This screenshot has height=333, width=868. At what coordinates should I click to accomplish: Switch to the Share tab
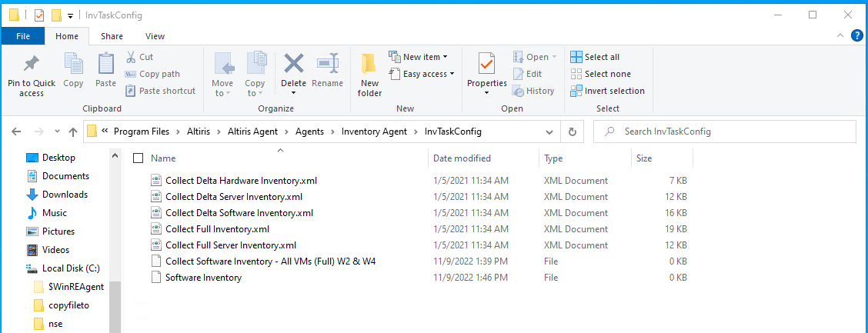point(112,36)
